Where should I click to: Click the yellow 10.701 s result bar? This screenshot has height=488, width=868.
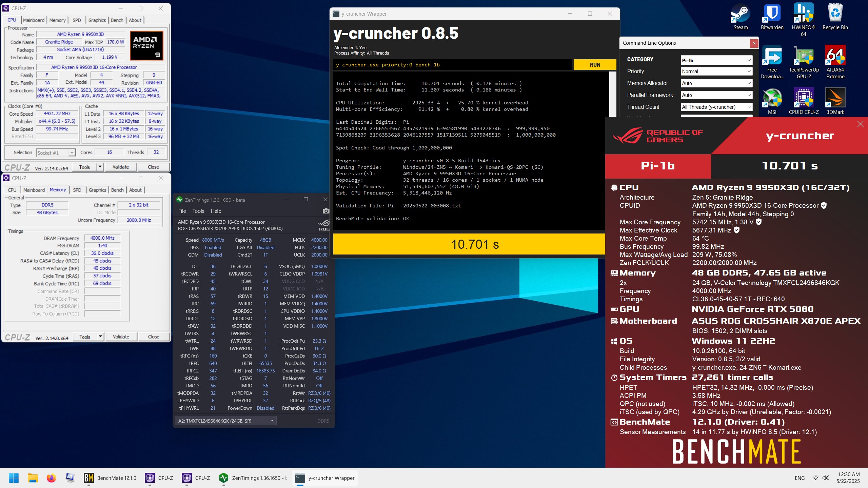[x=469, y=244]
